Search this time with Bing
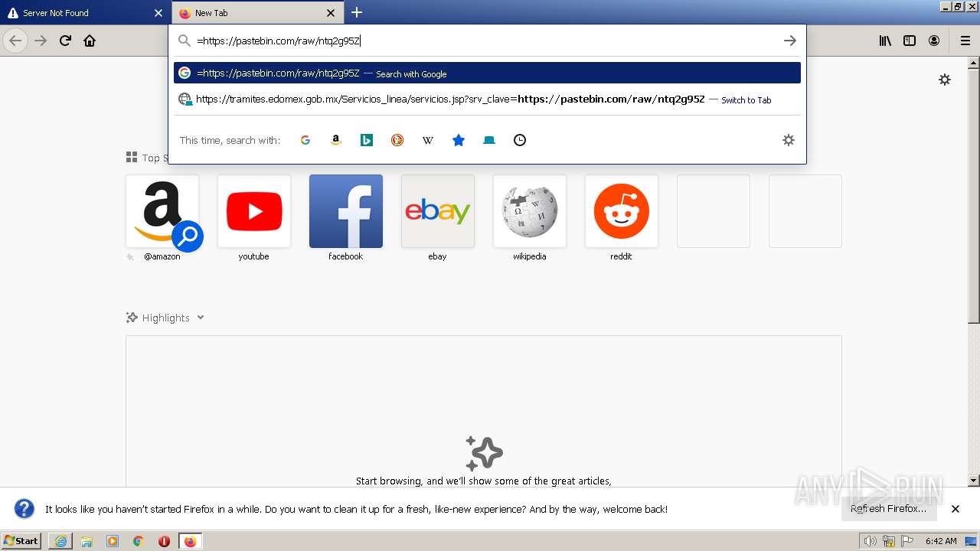This screenshot has width=980, height=551. tap(367, 140)
